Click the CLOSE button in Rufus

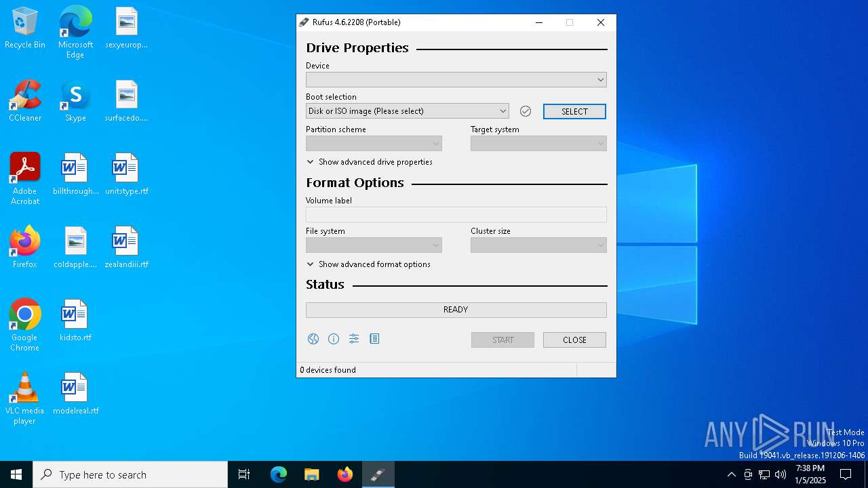[x=574, y=340]
